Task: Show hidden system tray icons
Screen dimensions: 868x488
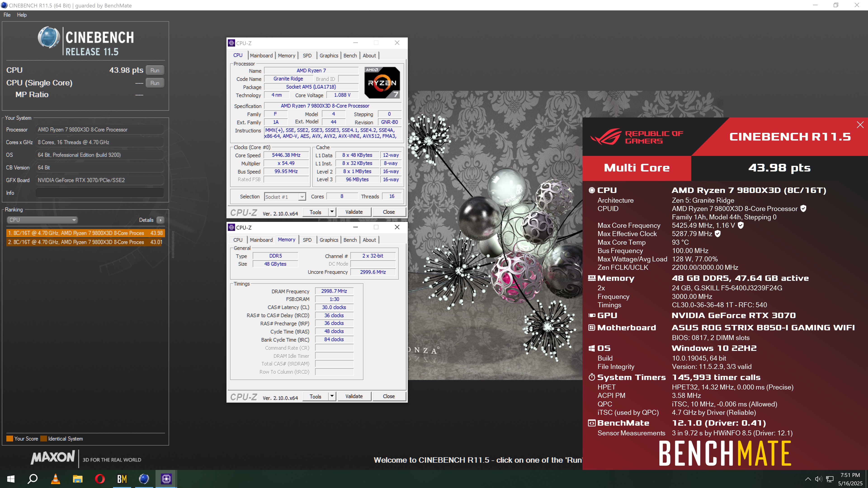Action: pyautogui.click(x=808, y=479)
